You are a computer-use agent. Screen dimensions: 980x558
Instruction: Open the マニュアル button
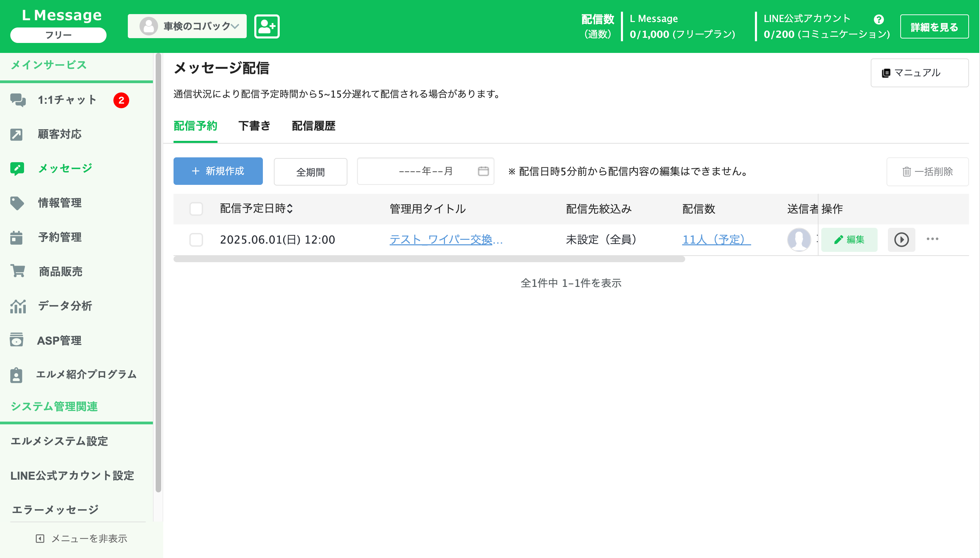coord(920,73)
